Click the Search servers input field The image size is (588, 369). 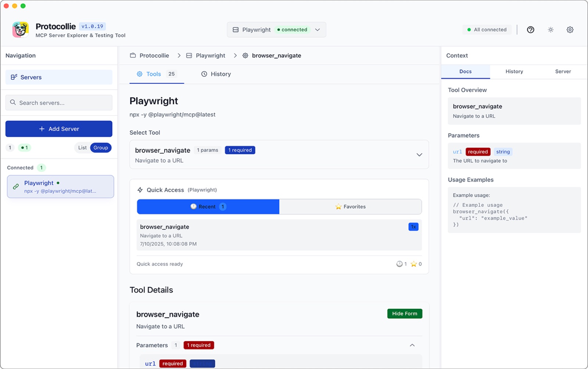[59, 103]
